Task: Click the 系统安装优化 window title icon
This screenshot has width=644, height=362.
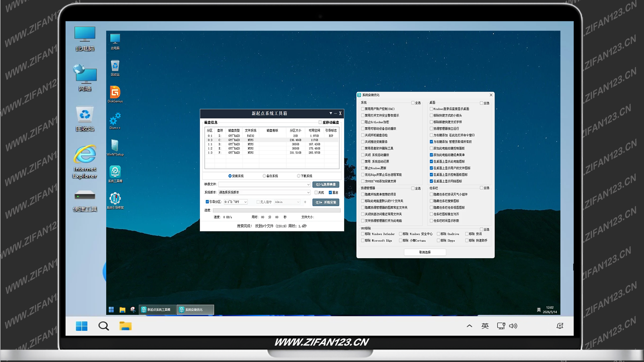Action: pos(359,95)
